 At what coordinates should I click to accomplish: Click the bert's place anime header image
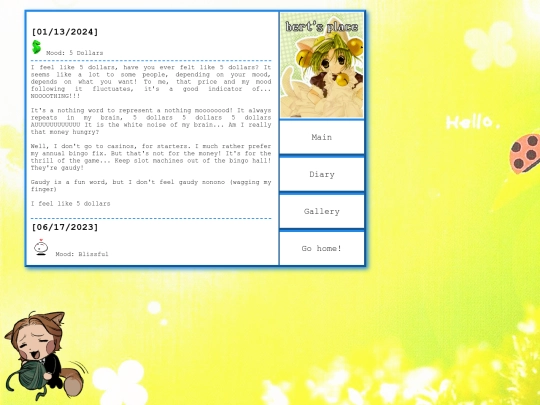tap(322, 65)
